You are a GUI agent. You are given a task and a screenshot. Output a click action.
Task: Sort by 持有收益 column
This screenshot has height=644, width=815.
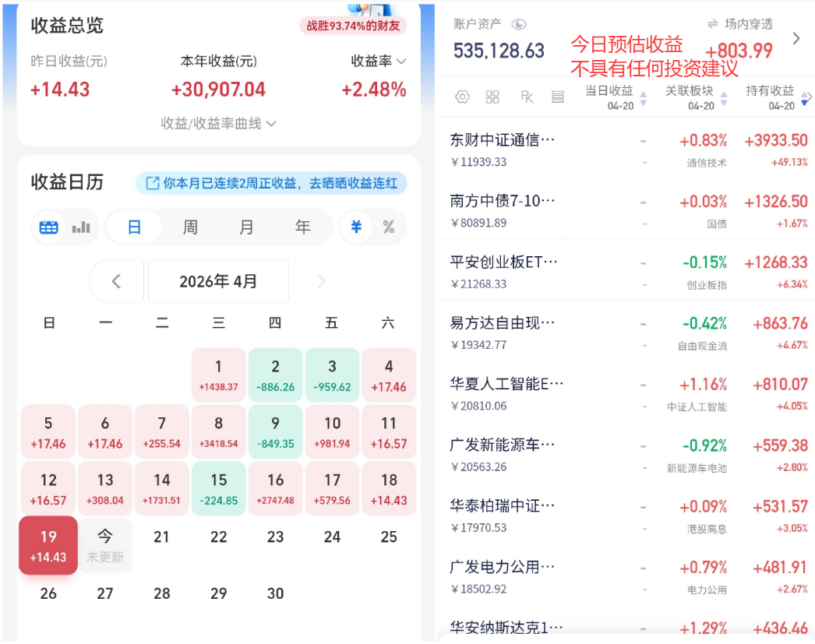pyautogui.click(x=777, y=97)
